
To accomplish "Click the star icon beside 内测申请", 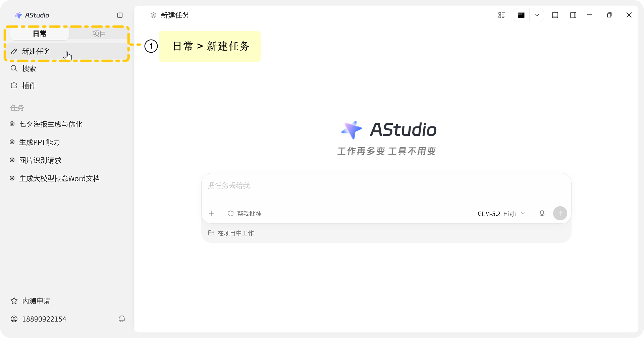I will click(14, 301).
